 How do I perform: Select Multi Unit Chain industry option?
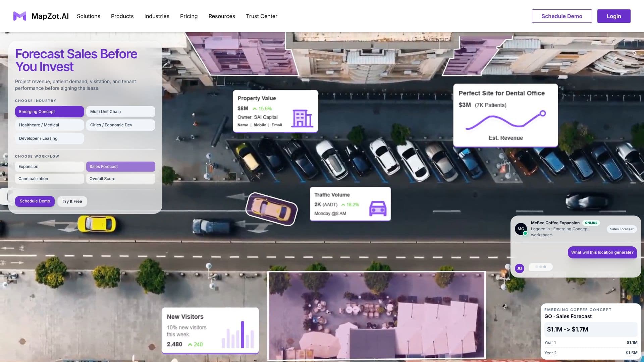pos(121,112)
